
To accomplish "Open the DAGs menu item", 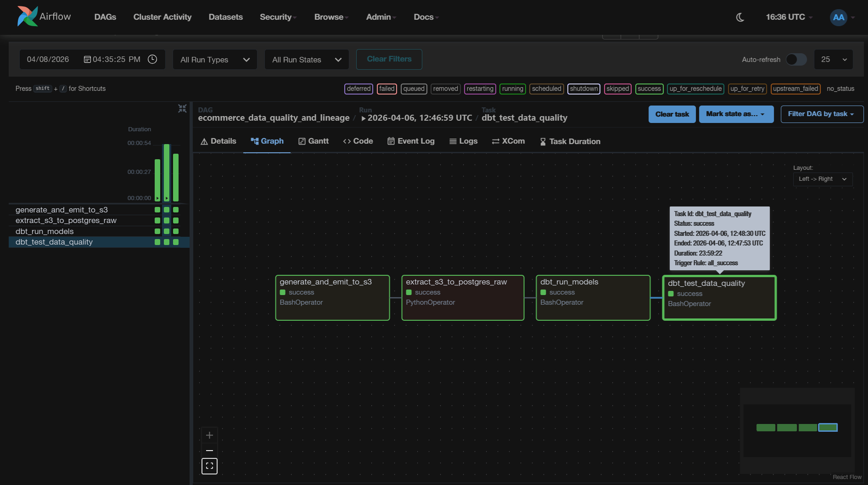I will 105,17.
